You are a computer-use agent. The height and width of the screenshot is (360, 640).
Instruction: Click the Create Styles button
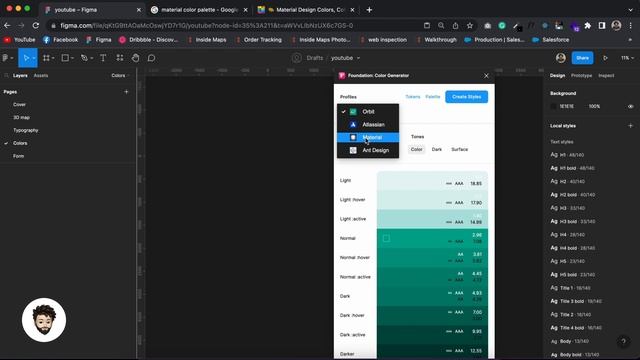[x=466, y=97]
